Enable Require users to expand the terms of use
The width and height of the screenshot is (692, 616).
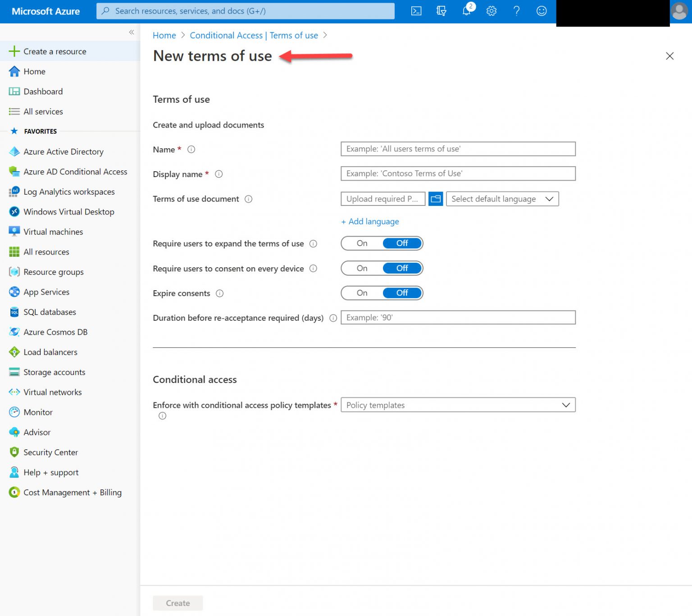362,243
